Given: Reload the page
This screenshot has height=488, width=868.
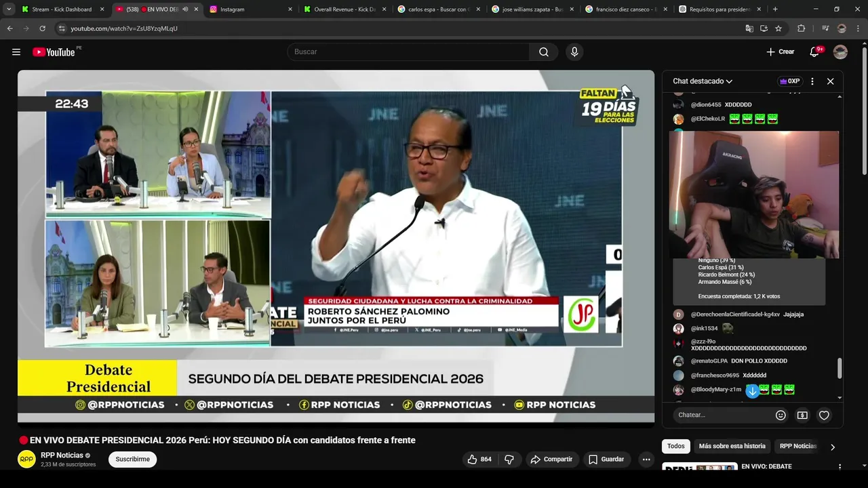Looking at the screenshot, I should pos(43,28).
